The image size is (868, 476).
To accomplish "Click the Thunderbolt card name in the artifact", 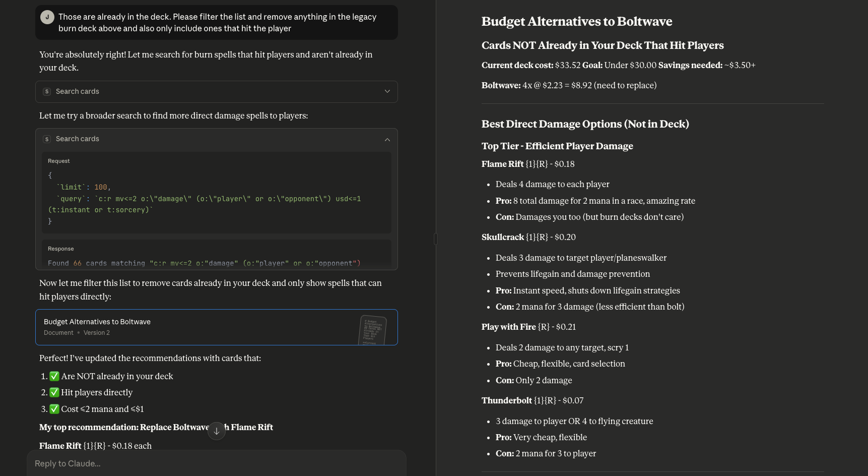I will pos(507,401).
